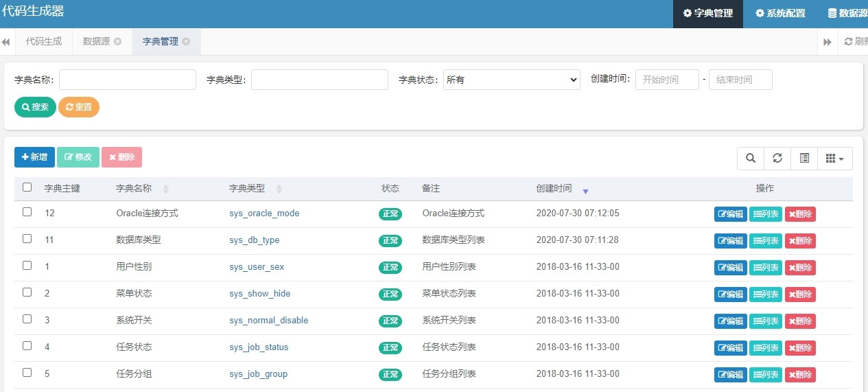The image size is (868, 392).
Task: Expand the column visibility grid dropdown
Action: click(834, 158)
